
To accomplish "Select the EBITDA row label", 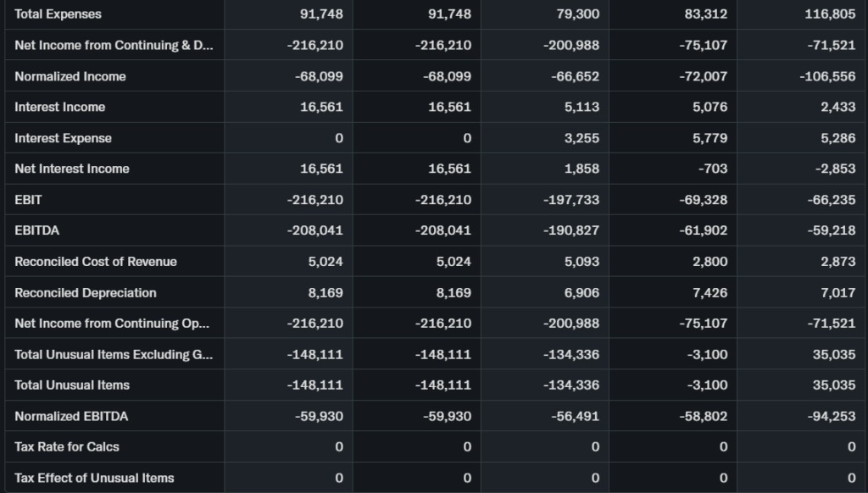I will click(x=37, y=230).
